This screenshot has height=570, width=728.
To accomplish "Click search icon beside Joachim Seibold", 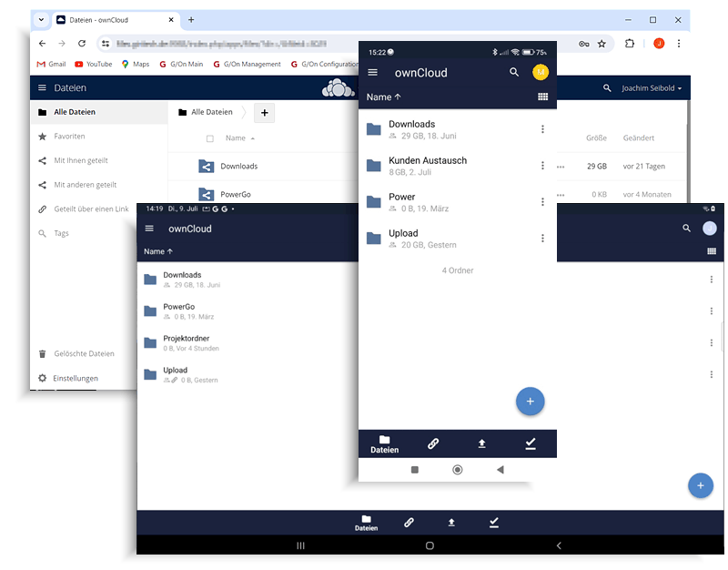I will pyautogui.click(x=607, y=87).
